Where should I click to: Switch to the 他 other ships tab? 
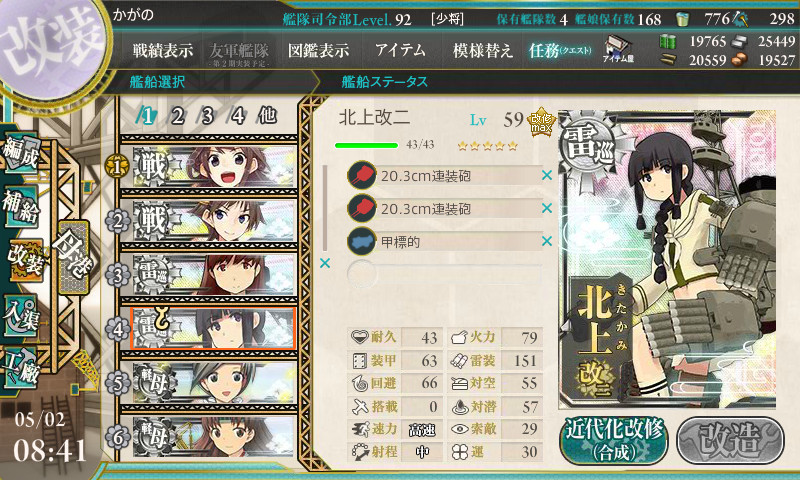(267, 115)
